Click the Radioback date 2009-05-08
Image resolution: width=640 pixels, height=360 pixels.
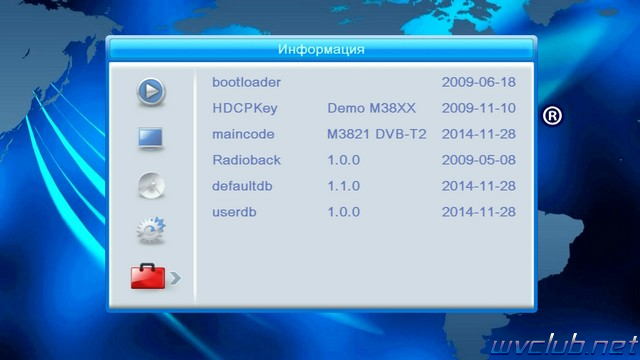pyautogui.click(x=478, y=160)
